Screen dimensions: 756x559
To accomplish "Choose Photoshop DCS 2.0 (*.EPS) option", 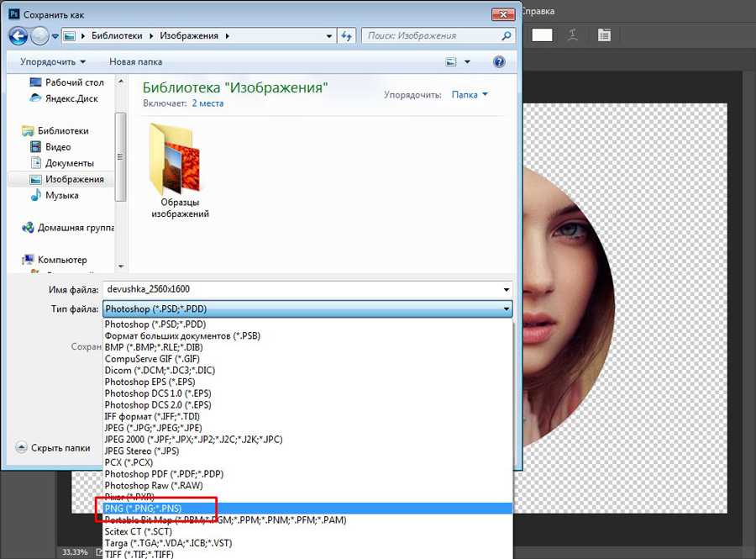I will 307,405.
